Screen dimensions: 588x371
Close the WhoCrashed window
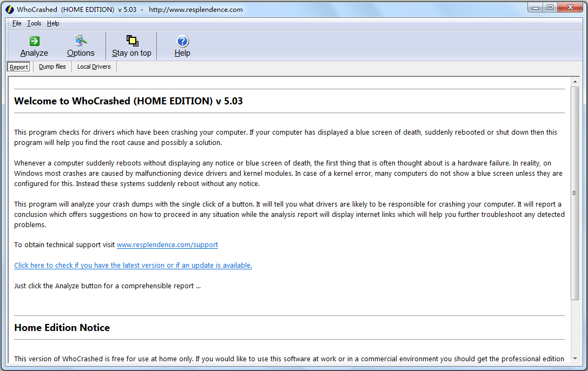coord(571,7)
